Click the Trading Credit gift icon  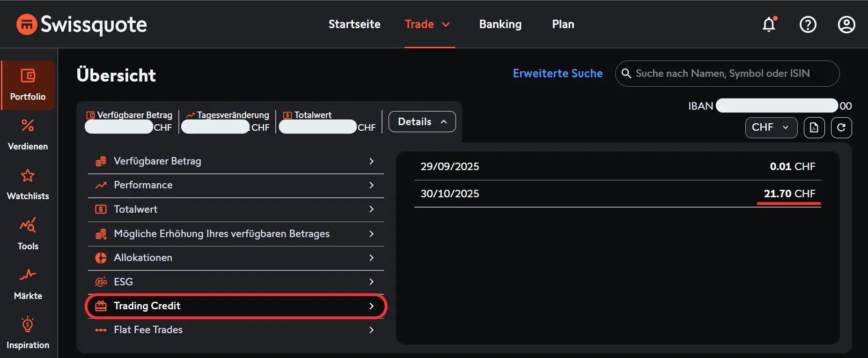[101, 306]
